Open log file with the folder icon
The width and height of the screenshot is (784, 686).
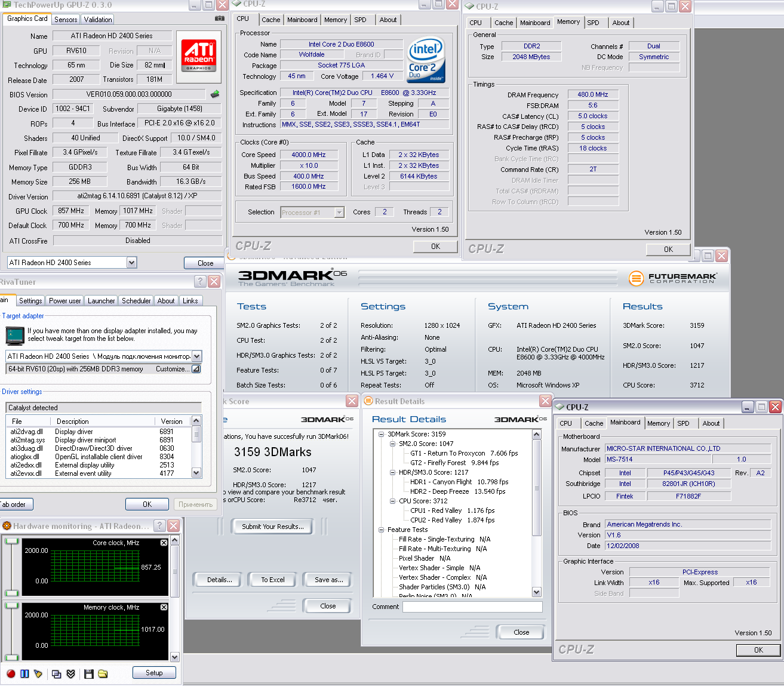point(103,673)
